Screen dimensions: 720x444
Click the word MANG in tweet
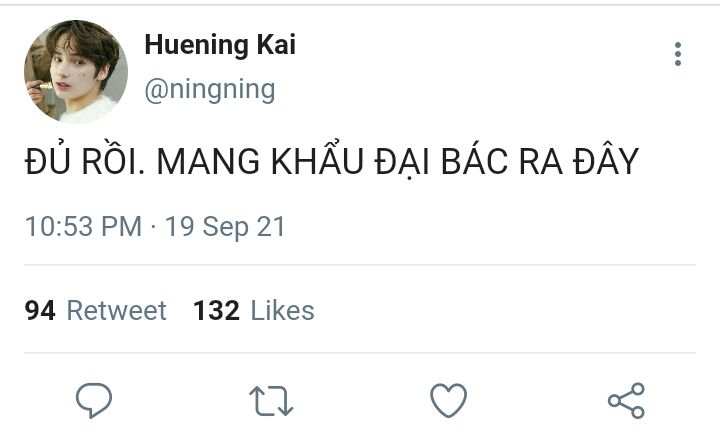pos(208,162)
